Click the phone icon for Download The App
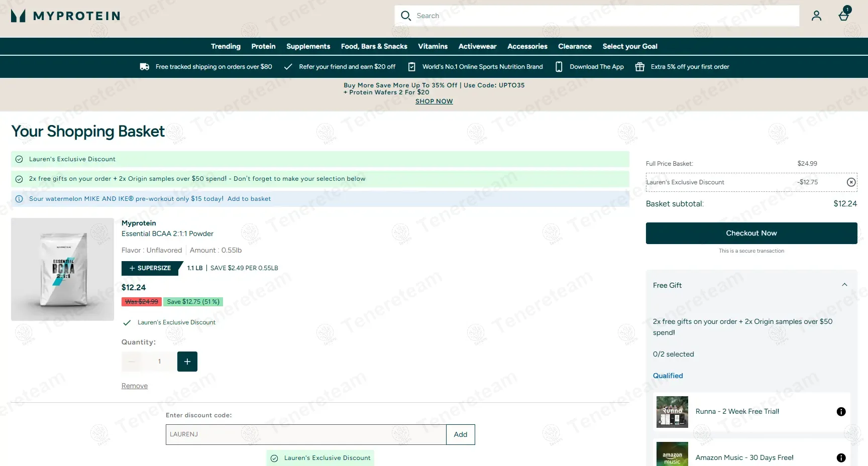Screen dimensions: 868x466 pyautogui.click(x=559, y=67)
